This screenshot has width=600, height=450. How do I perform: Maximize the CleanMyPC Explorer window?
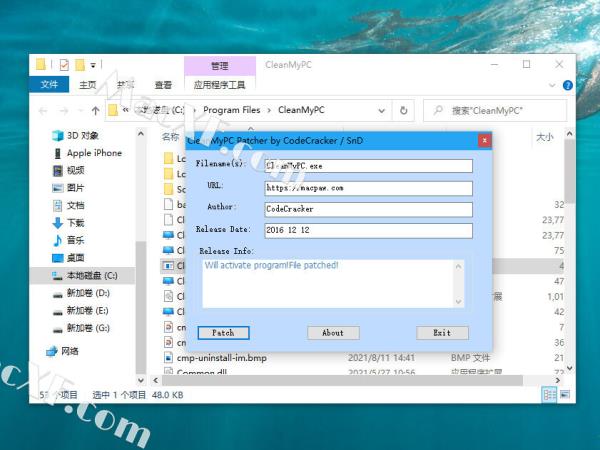(527, 65)
